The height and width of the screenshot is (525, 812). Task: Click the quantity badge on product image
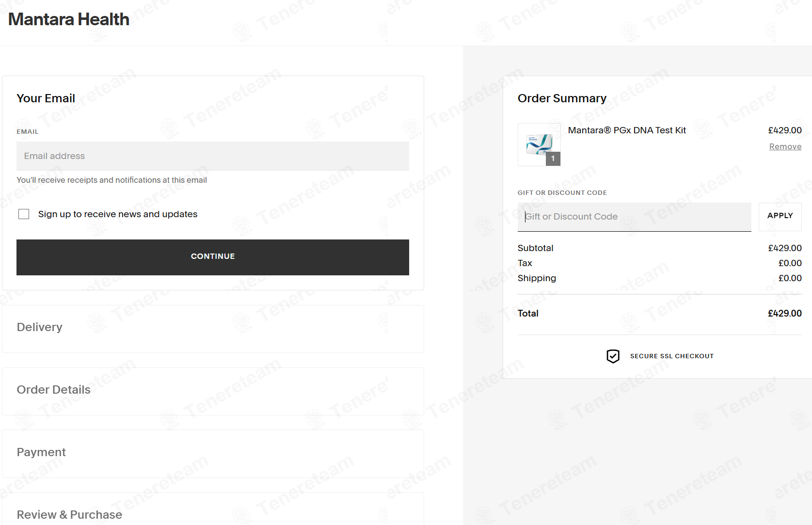553,159
